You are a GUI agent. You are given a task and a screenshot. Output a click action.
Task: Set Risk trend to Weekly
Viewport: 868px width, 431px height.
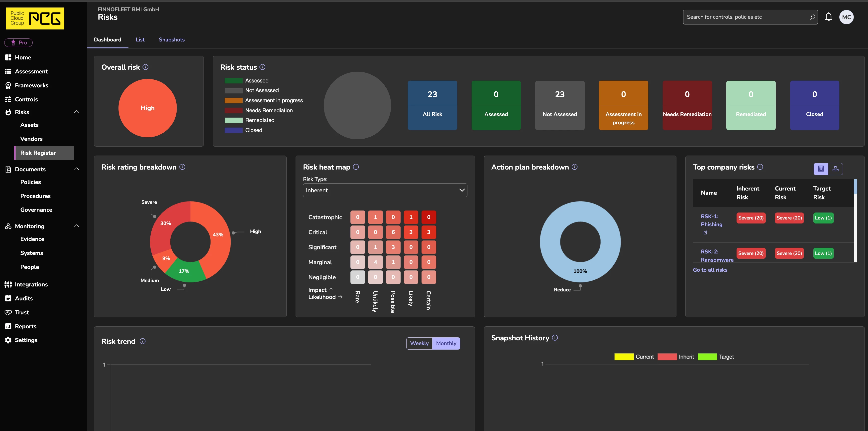(419, 343)
